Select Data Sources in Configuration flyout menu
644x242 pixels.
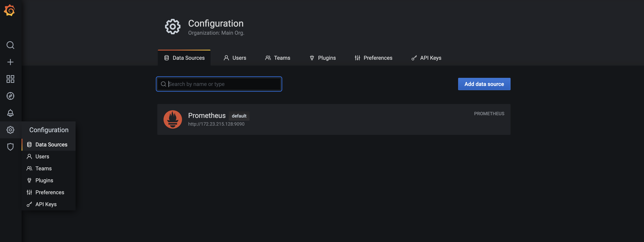point(49,145)
